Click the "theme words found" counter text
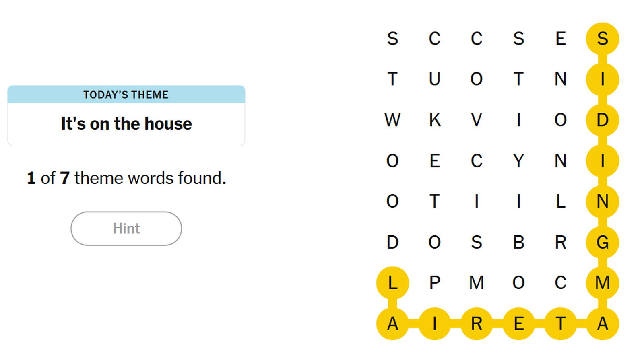 (x=126, y=178)
